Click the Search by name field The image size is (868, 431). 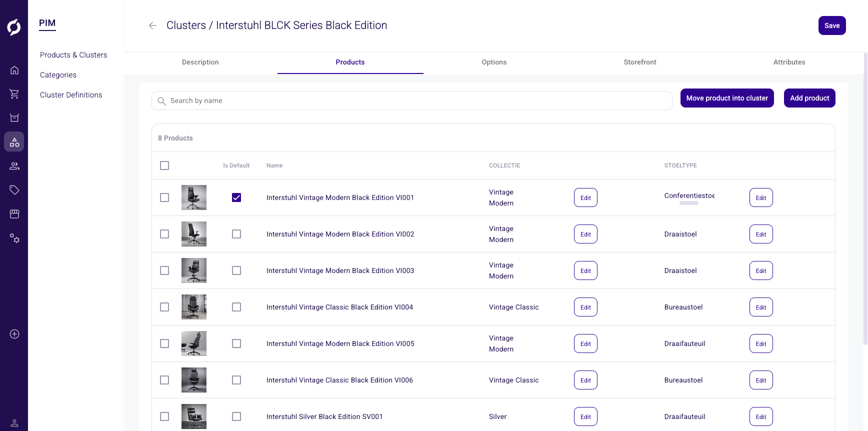click(x=412, y=100)
